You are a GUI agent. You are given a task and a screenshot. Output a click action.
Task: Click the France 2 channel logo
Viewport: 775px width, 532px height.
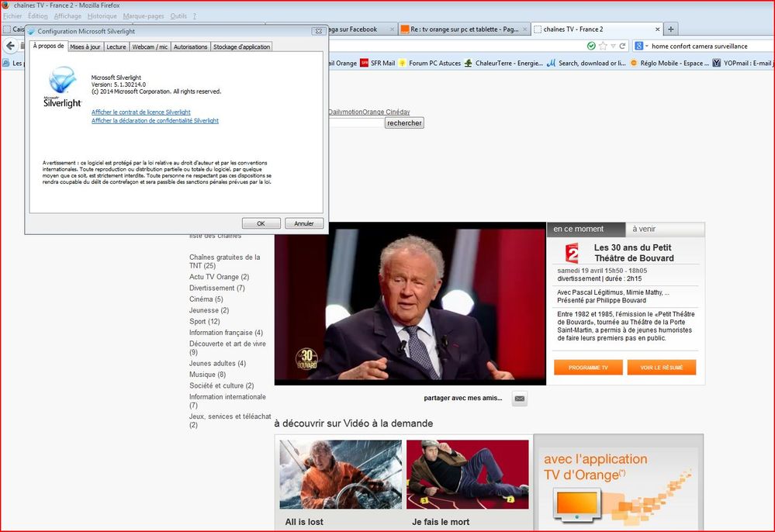click(x=572, y=253)
